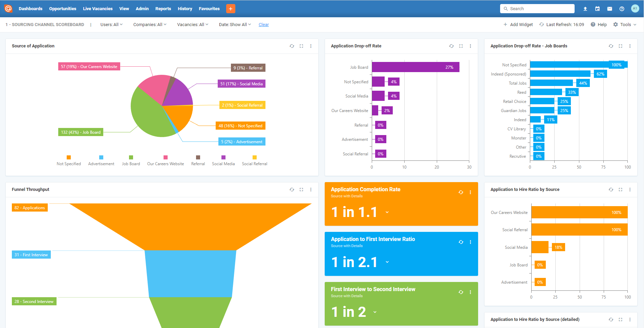This screenshot has height=328, width=644.
Task: Open the user avatar menu
Action: [x=635, y=9]
